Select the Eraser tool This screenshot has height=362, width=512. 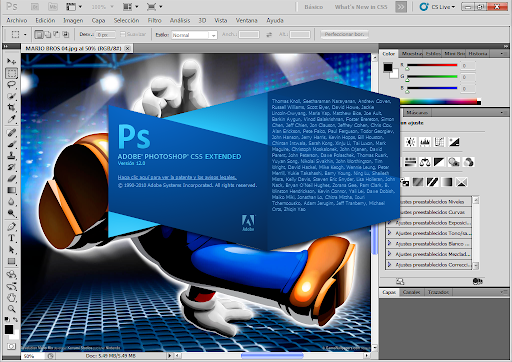(x=11, y=178)
